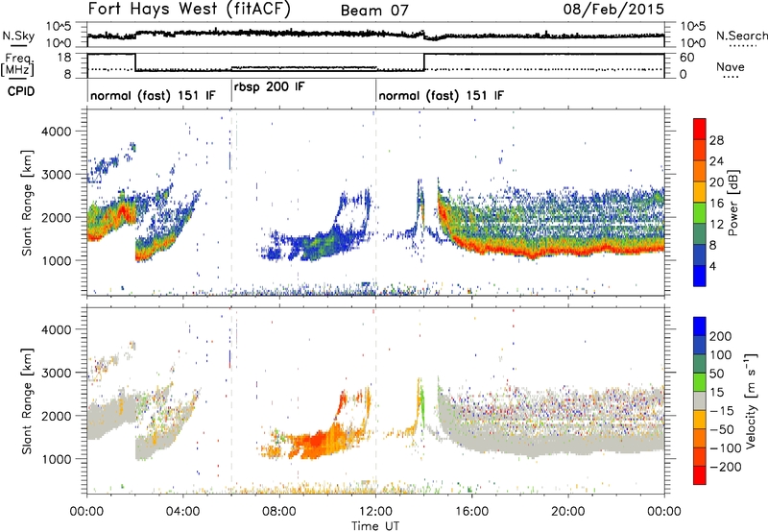Click the Fort Hays West (fitACF) title

coord(189,10)
